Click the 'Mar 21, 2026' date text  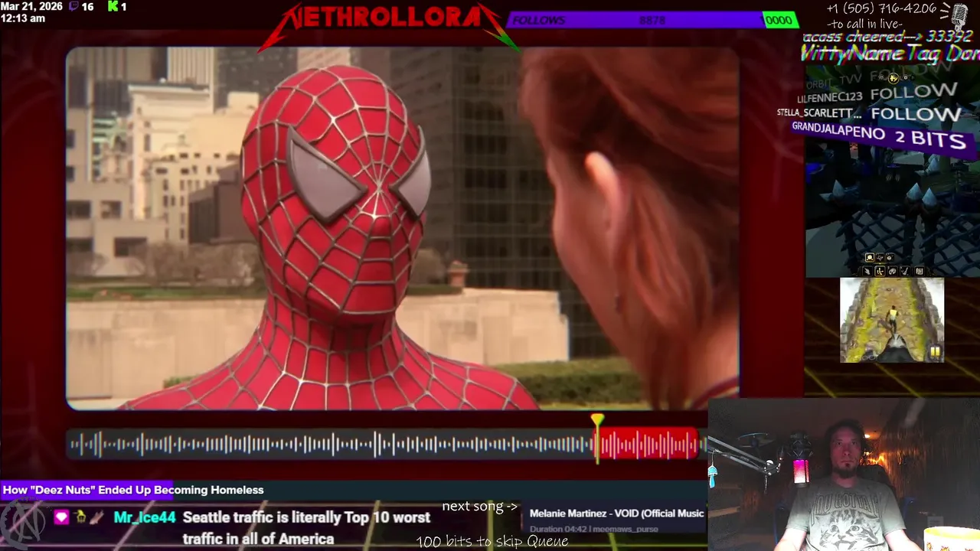pyautogui.click(x=31, y=6)
